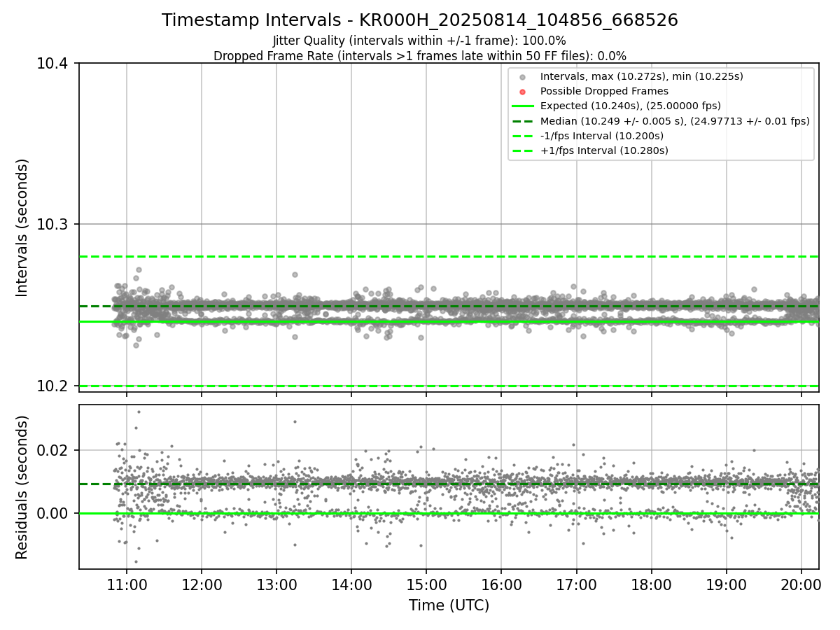This screenshot has height=630, width=840.
Task: Select legend entry '+1/fps Interval (10.280s)'
Action: [x=604, y=150]
